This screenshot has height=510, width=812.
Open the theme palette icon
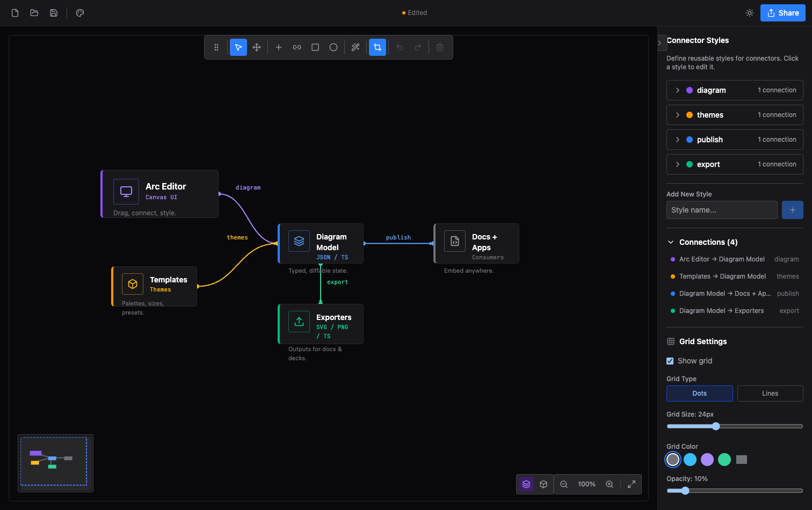click(x=80, y=13)
